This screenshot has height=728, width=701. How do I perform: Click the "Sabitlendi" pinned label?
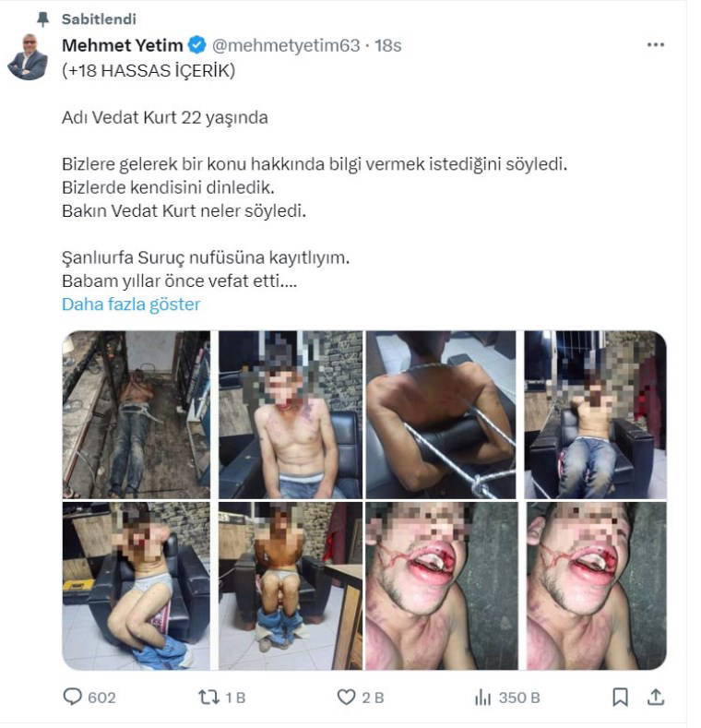[98, 18]
